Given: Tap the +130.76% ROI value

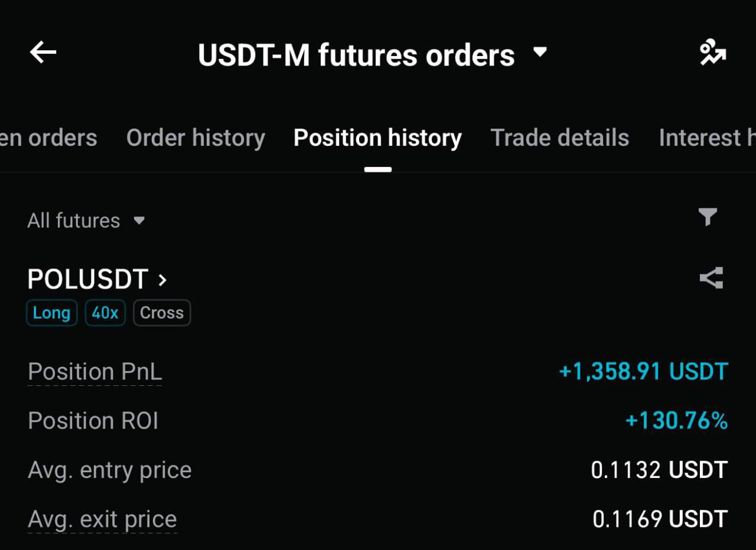Looking at the screenshot, I should [676, 421].
